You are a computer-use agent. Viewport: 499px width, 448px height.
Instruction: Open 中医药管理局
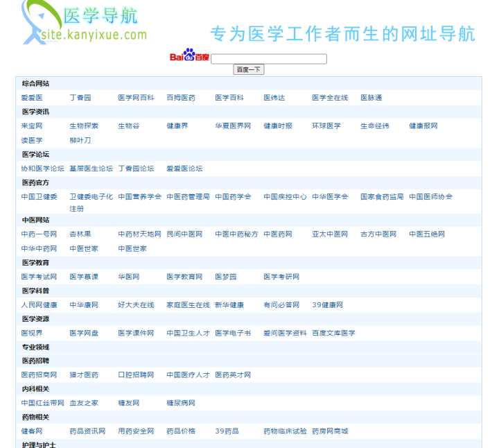click(188, 197)
